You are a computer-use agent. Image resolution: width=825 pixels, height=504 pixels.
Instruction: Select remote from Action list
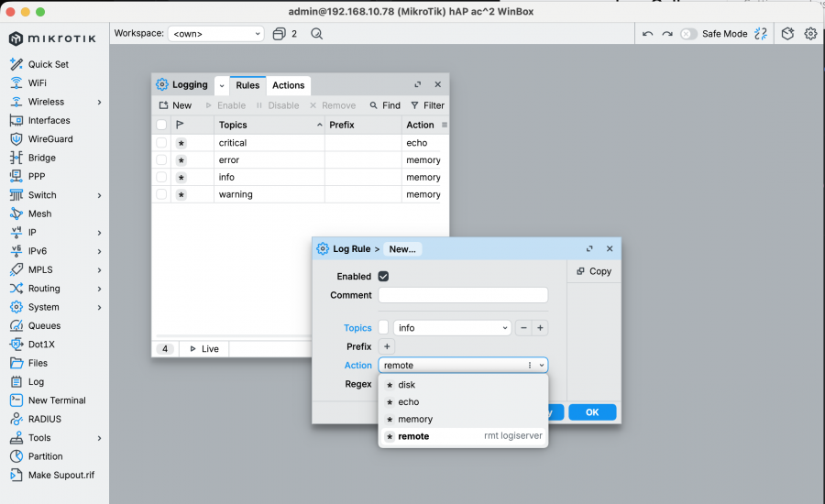[463, 436]
